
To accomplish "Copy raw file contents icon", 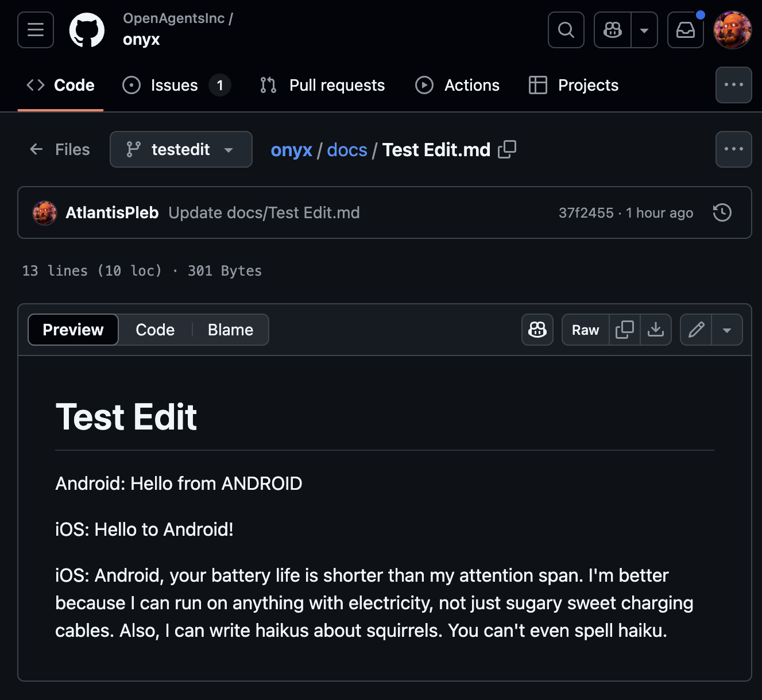I will pos(625,330).
